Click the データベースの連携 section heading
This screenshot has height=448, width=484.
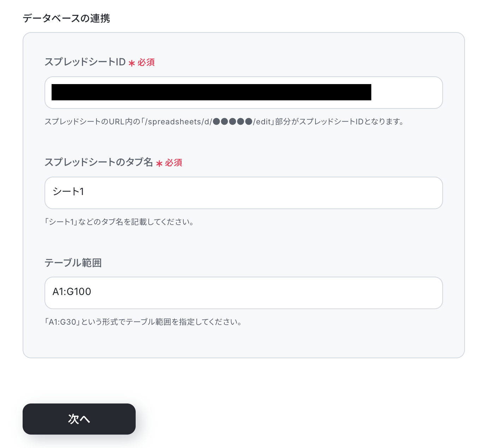tap(66, 18)
